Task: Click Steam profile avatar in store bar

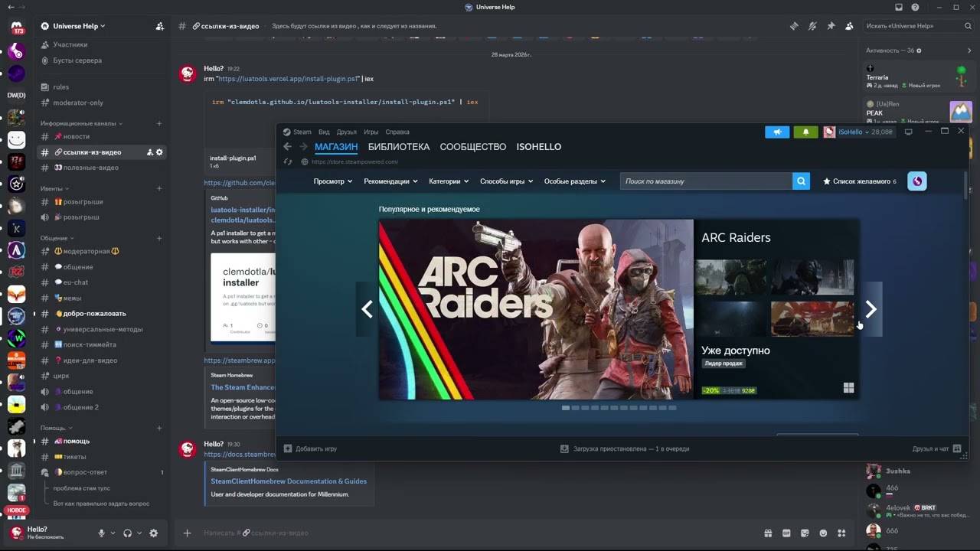Action: click(x=916, y=181)
